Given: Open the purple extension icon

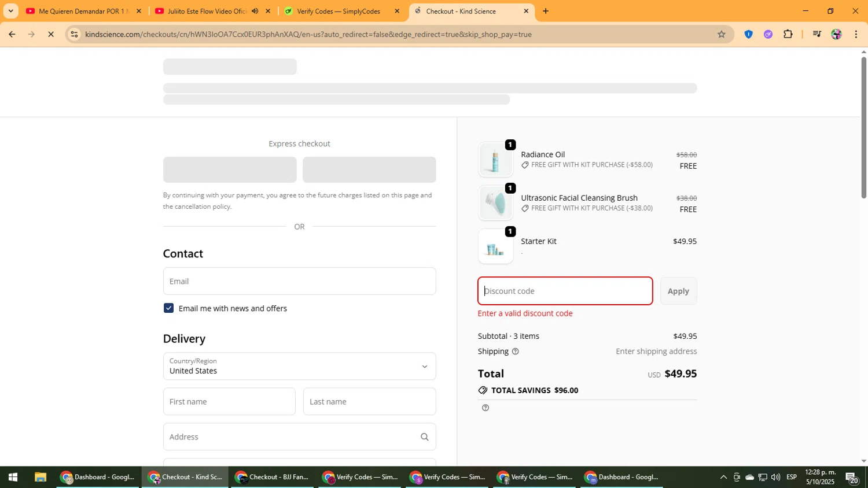Looking at the screenshot, I should click(768, 34).
